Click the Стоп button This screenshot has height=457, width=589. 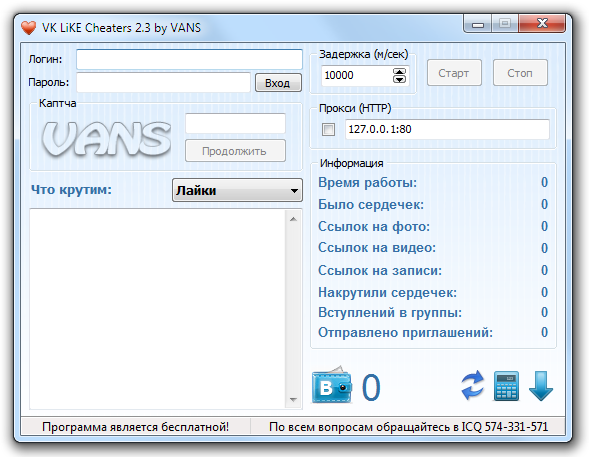pyautogui.click(x=520, y=73)
